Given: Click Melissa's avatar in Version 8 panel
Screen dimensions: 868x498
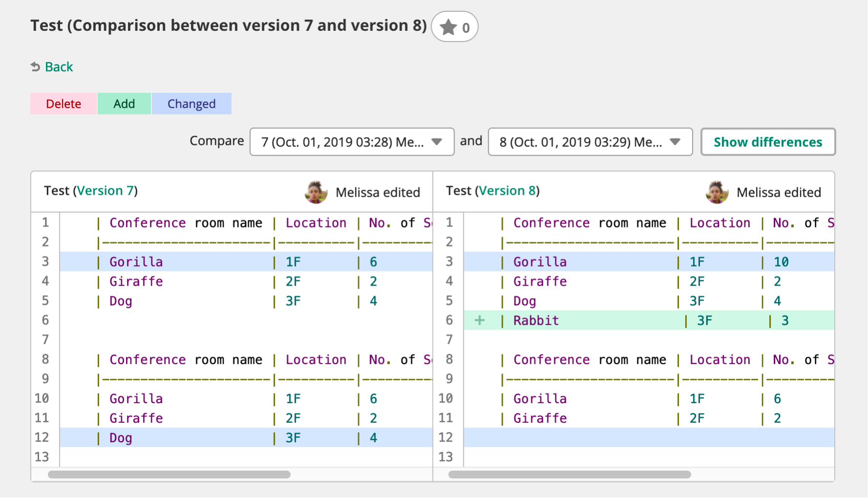Looking at the screenshot, I should click(717, 192).
